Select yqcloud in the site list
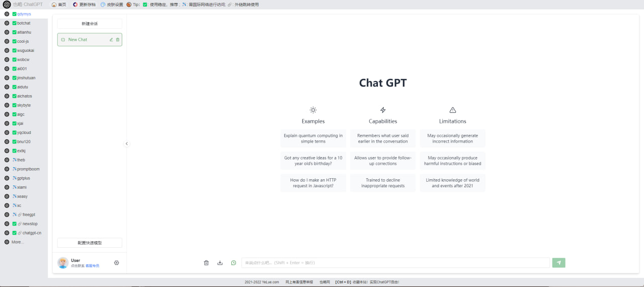The height and width of the screenshot is (287, 644). 24,132
